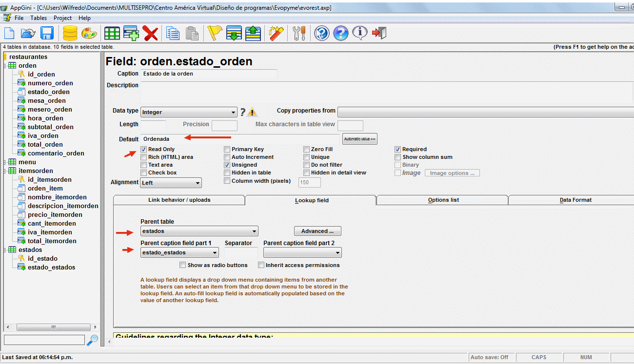
Task: Enable Hidden in detail view checkbox
Action: coord(306,172)
